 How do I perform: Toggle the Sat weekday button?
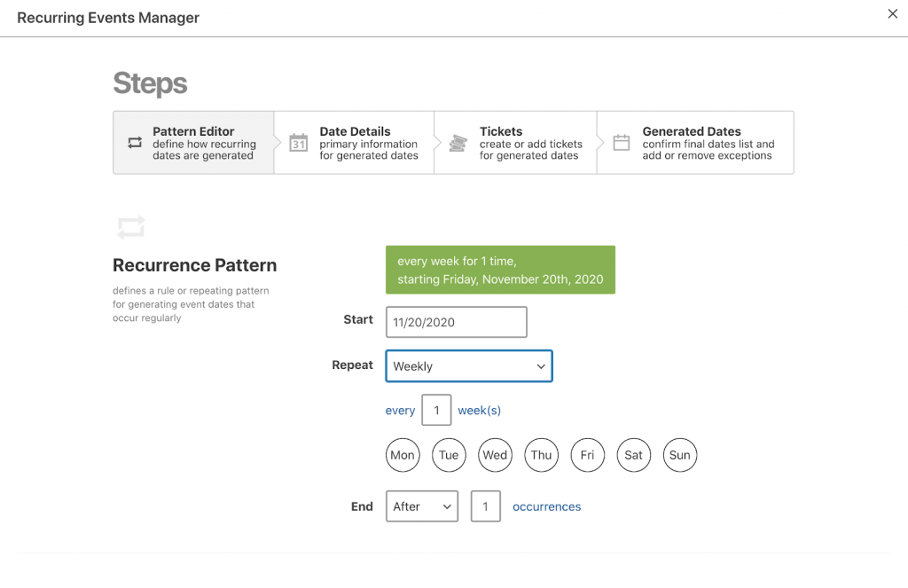(x=633, y=455)
